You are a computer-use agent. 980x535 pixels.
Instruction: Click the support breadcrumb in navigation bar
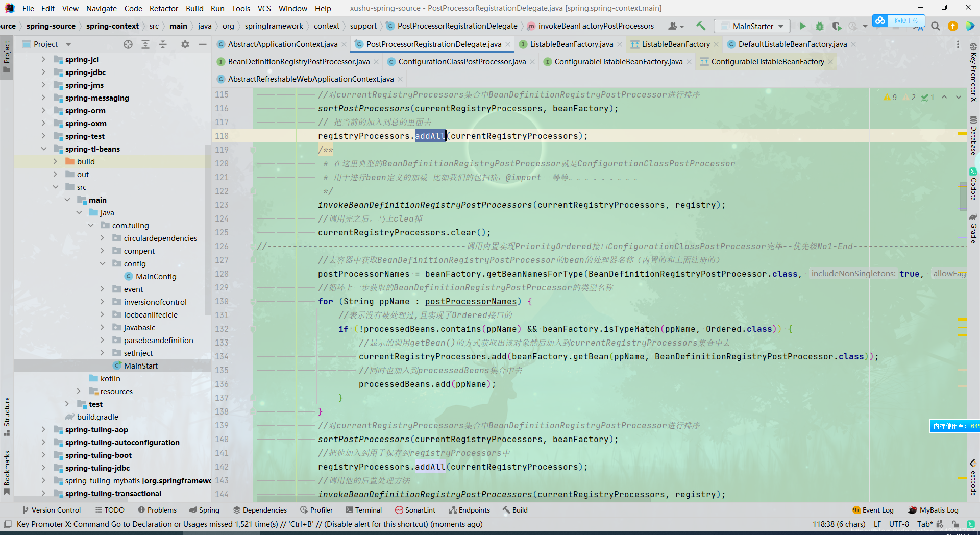363,26
